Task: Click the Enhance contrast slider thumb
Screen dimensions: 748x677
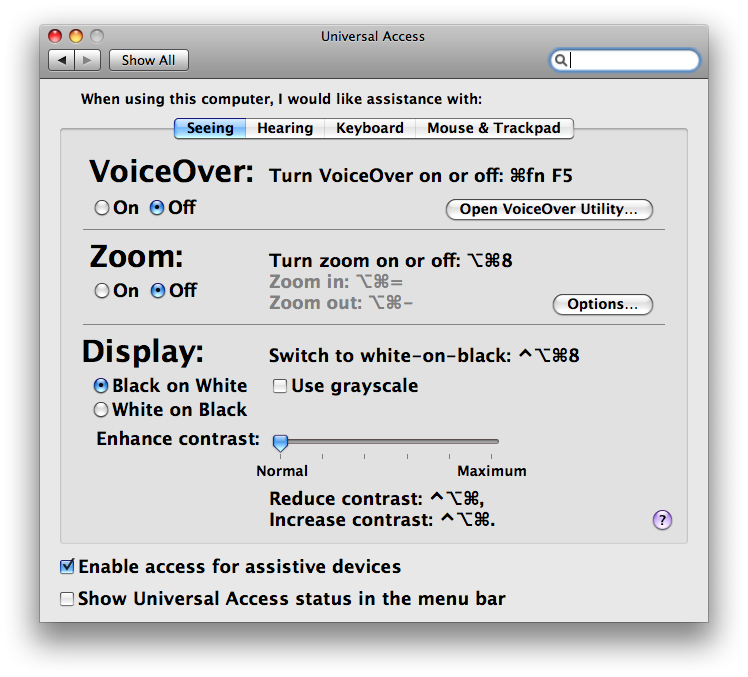Action: pos(280,443)
